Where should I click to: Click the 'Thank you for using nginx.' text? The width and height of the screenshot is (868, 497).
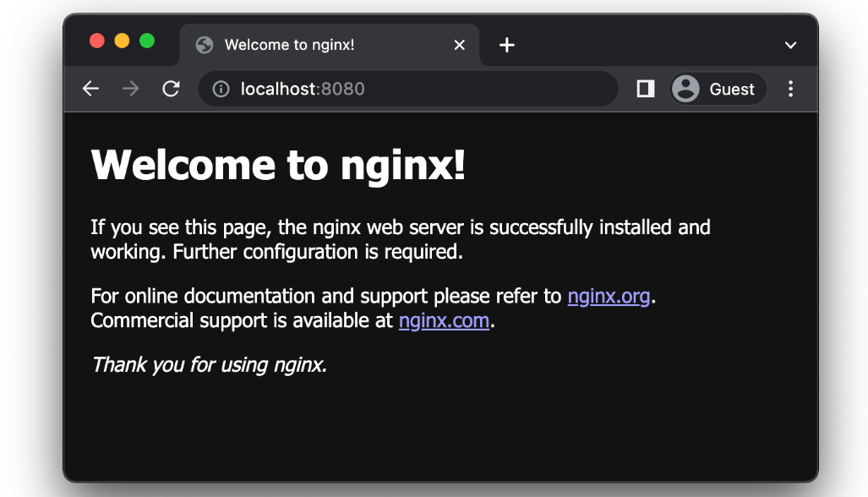(x=210, y=365)
